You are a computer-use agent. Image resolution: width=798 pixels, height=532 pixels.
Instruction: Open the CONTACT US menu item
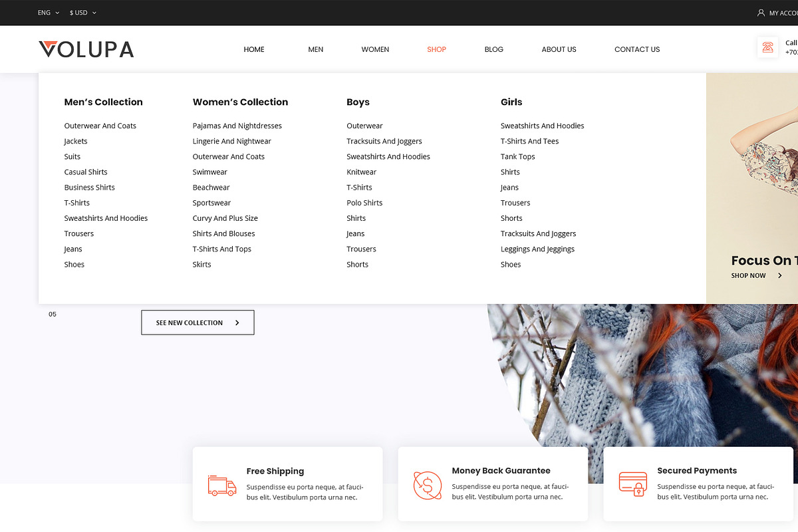click(x=637, y=49)
